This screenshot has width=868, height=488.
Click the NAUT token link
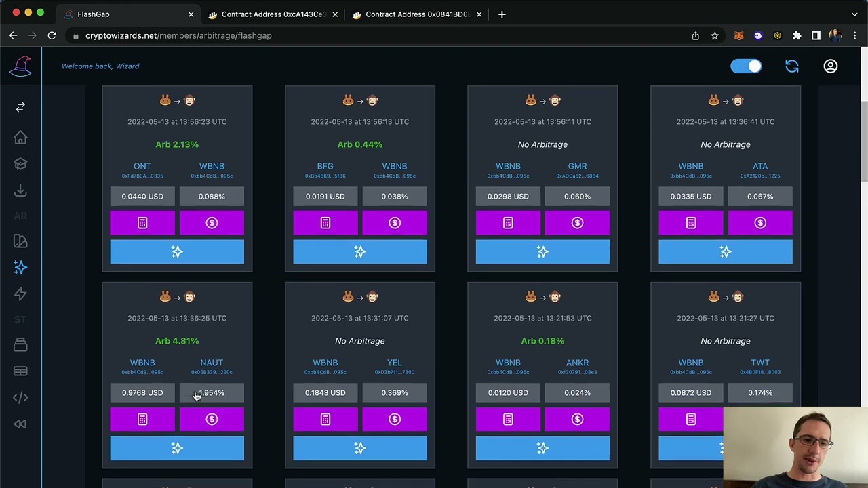coord(212,363)
